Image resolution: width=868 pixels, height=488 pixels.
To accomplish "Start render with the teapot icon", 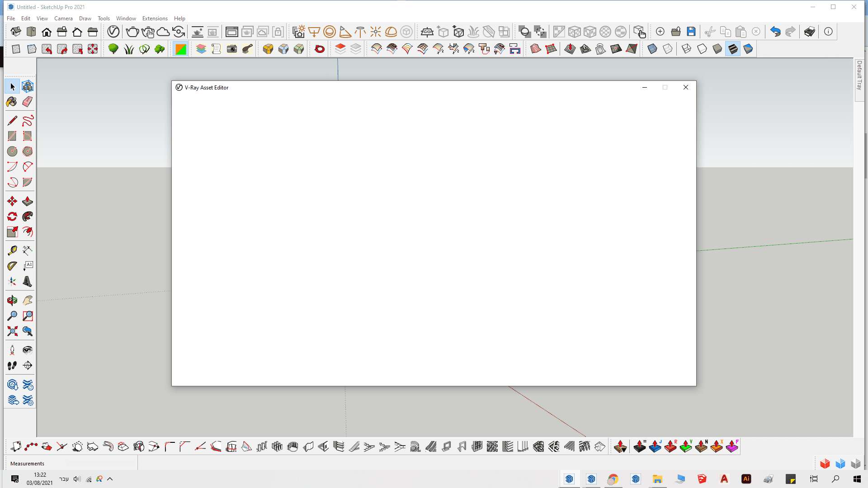I will tap(132, 32).
